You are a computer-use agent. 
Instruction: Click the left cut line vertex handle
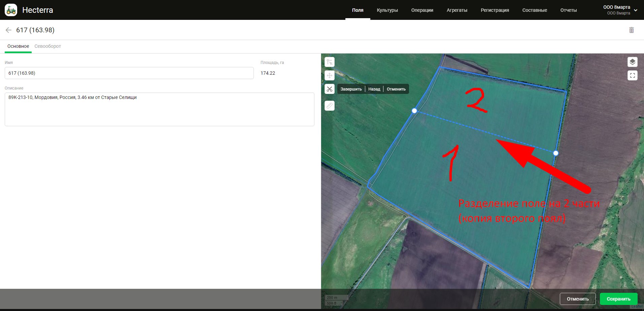tap(414, 111)
